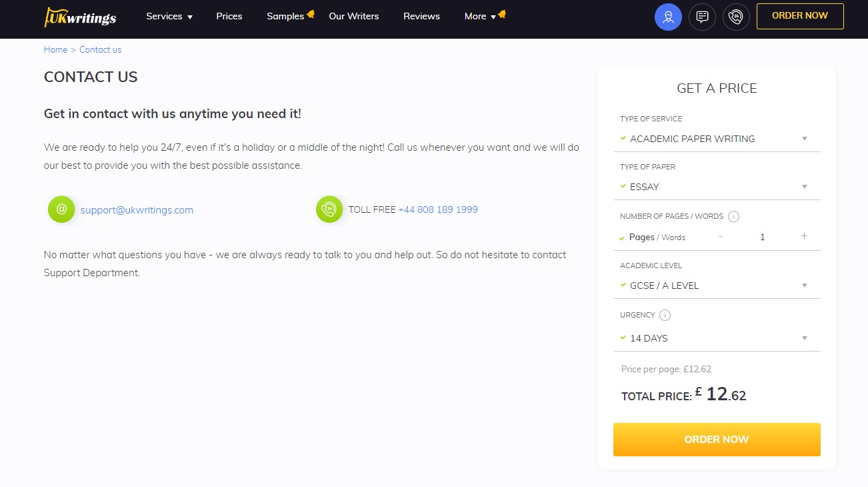Open Urgency dropdown showing 14 Days
868x487 pixels.
tap(717, 338)
